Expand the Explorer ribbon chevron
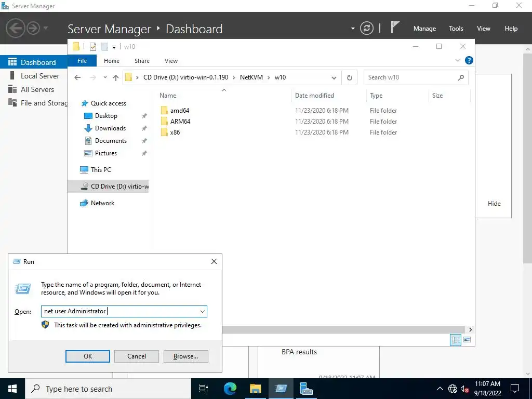Image resolution: width=532 pixels, height=399 pixels. pos(457,60)
